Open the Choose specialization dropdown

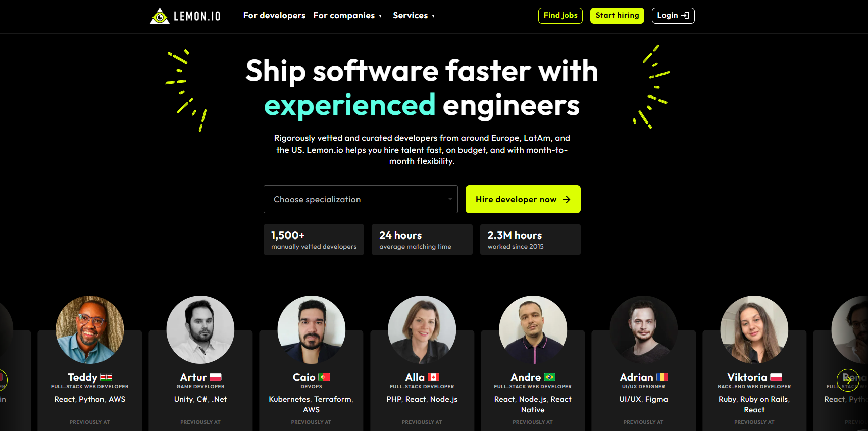pos(361,199)
